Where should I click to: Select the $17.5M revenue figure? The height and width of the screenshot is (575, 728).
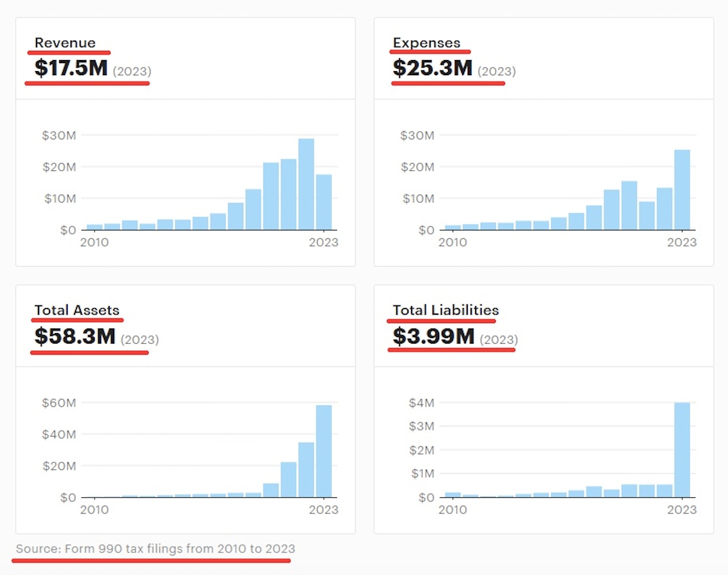pyautogui.click(x=71, y=68)
